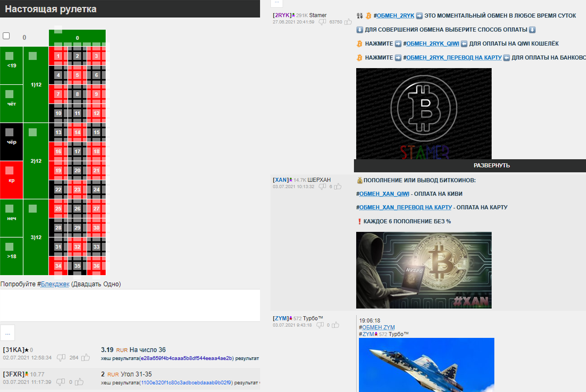Click thumbs-down on the 3FXR roulette bet
Viewport: 586px width, 392px height.
click(x=60, y=382)
